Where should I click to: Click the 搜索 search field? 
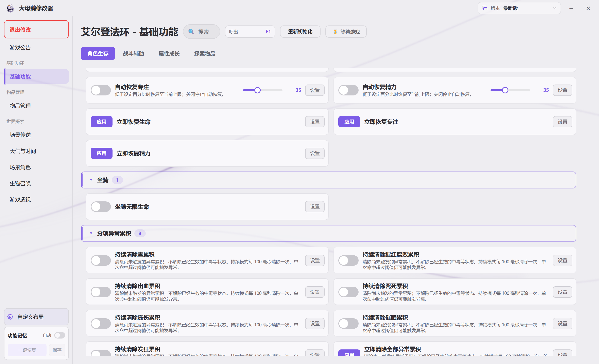pyautogui.click(x=202, y=32)
